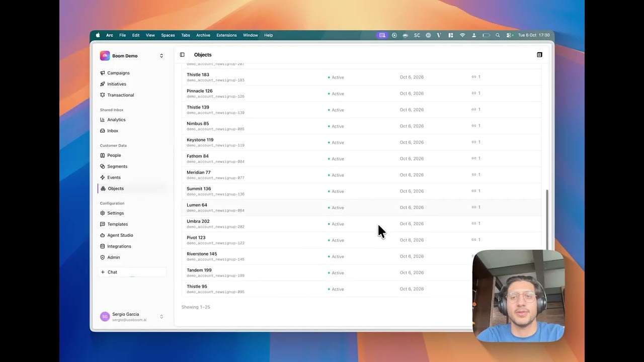
Task: Open the Sergio Garcia account menu
Action: (132, 317)
